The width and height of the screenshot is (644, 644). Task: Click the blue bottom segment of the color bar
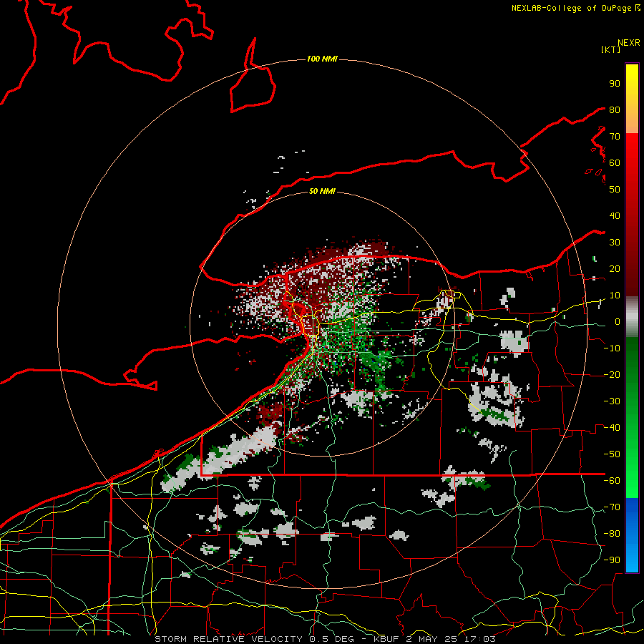pos(632,535)
